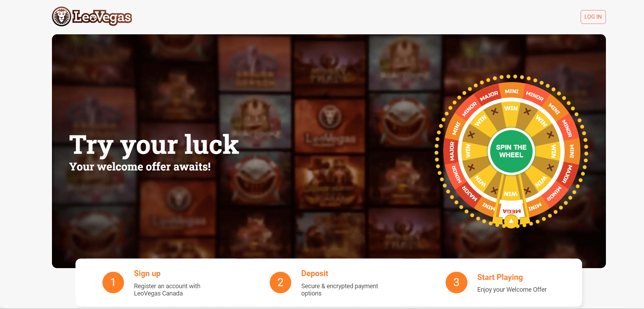The height and width of the screenshot is (309, 644).
Task: Click the MAJOR segment at wheel's left side
Action: coord(451,151)
